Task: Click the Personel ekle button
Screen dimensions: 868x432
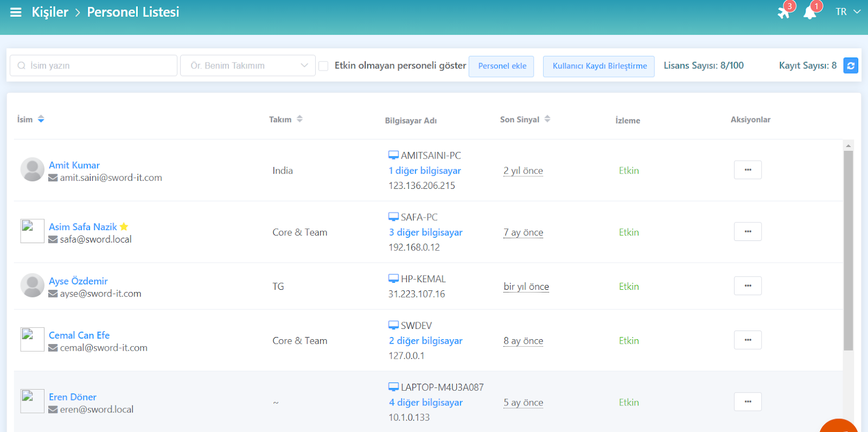Action: [502, 66]
